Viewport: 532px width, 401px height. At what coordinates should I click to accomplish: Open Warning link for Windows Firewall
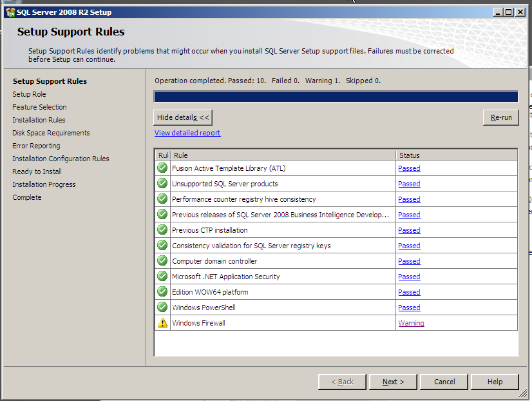[411, 323]
